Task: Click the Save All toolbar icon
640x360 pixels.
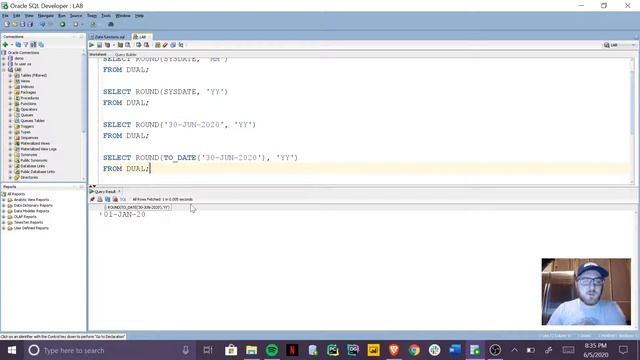Action: pyautogui.click(x=30, y=24)
